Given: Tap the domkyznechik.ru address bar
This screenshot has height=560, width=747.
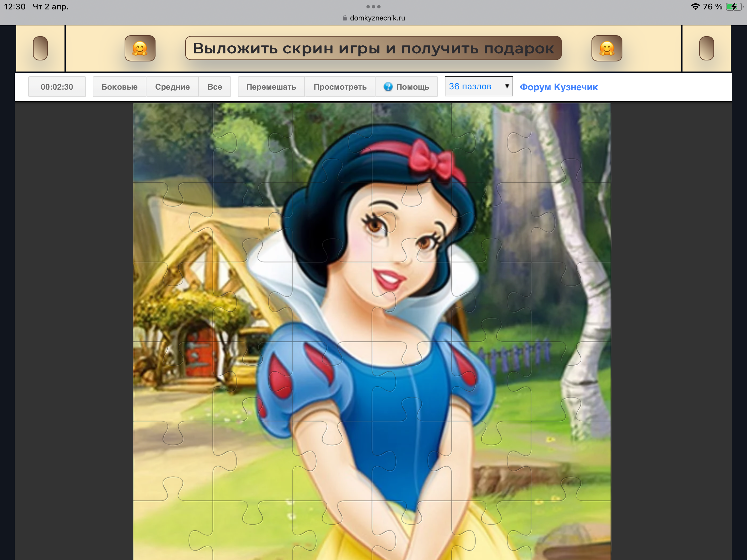Looking at the screenshot, I should pos(377,18).
